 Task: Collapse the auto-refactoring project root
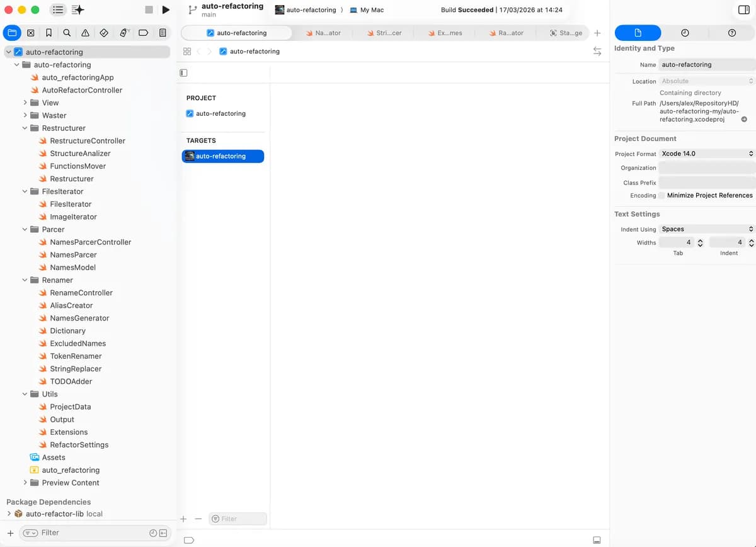[x=8, y=52]
